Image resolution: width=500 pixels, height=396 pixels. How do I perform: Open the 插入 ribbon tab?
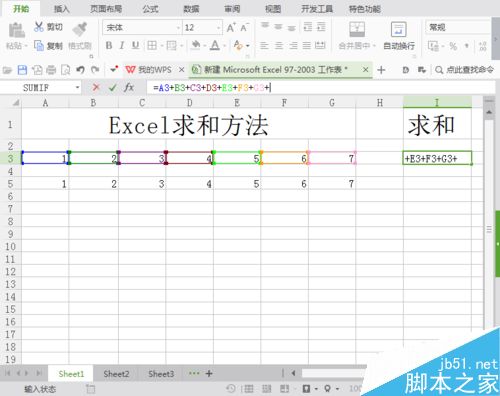coord(62,9)
